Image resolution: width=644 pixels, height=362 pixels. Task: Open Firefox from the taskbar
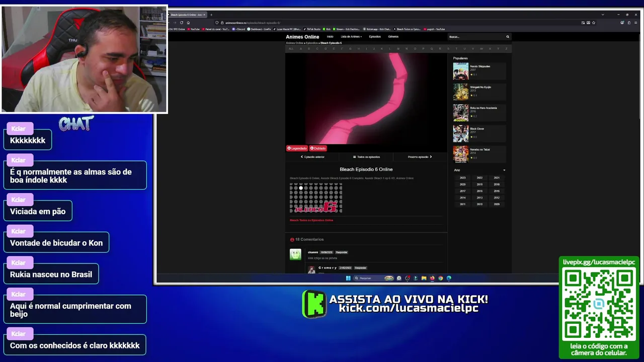click(x=432, y=278)
